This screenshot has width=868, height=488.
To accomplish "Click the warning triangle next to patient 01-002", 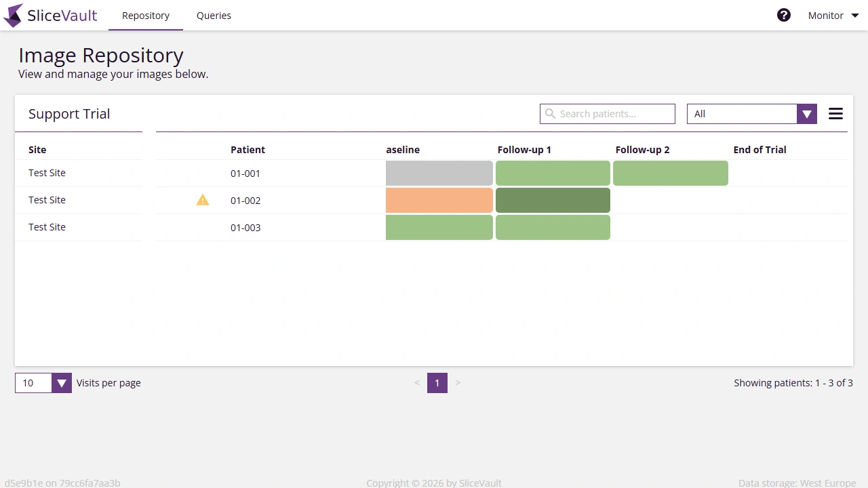I will tap(202, 200).
